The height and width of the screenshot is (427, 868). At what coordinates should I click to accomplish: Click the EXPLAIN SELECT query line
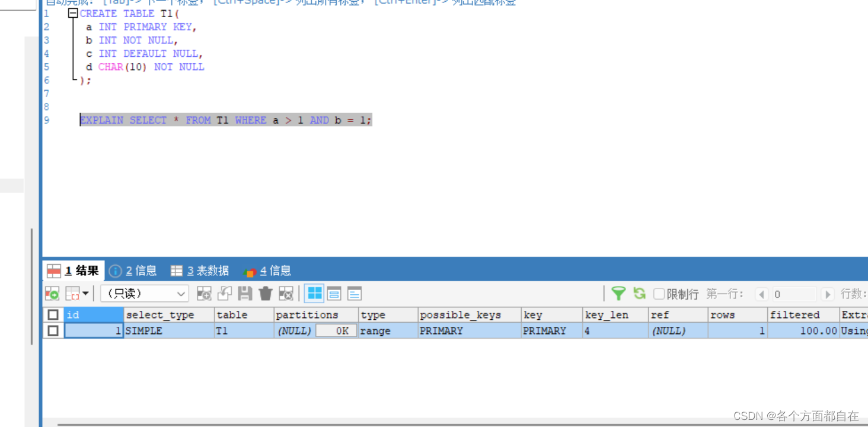[226, 120]
